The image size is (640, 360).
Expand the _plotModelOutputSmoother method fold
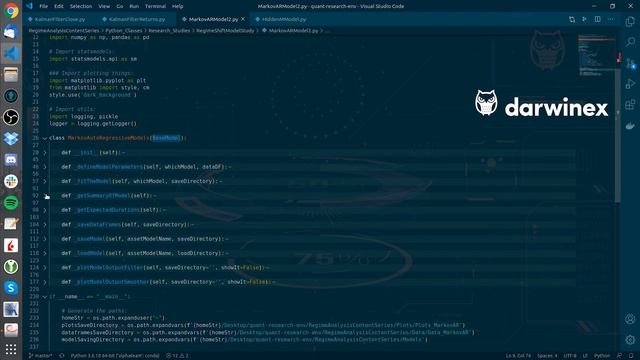(45, 282)
